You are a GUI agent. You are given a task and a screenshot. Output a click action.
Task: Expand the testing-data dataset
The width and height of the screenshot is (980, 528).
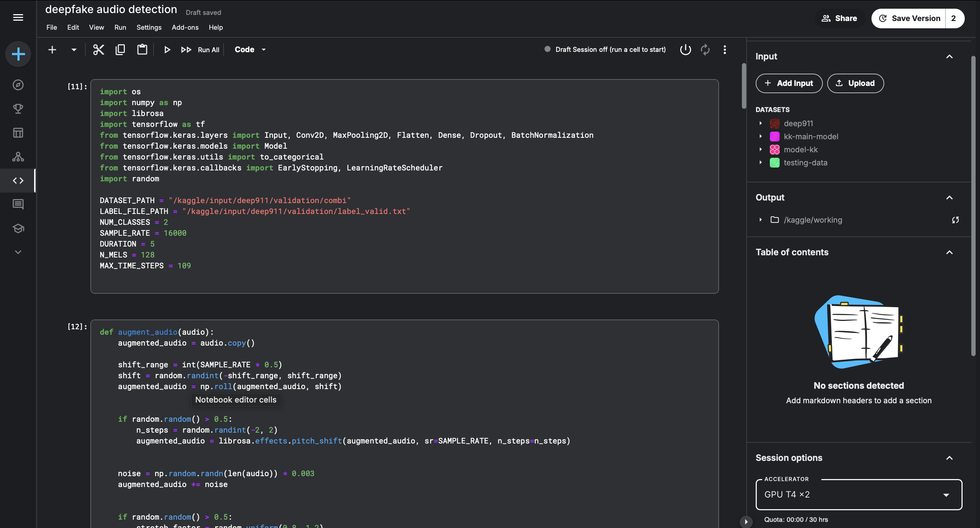pos(761,163)
